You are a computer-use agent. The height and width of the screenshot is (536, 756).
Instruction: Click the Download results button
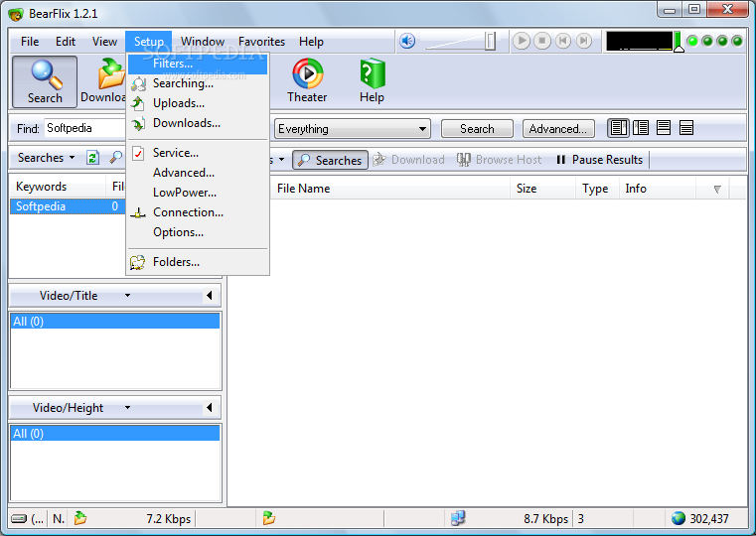(x=409, y=160)
